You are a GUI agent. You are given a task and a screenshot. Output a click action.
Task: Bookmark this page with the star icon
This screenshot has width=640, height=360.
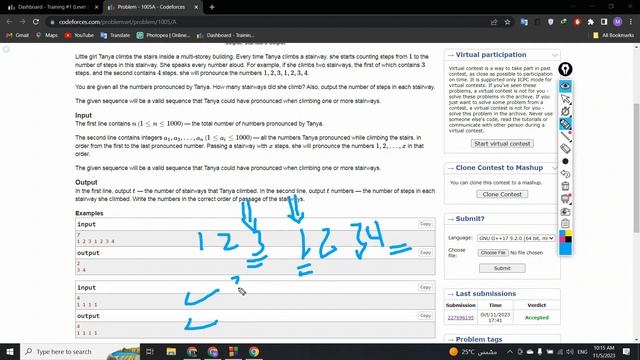point(507,22)
